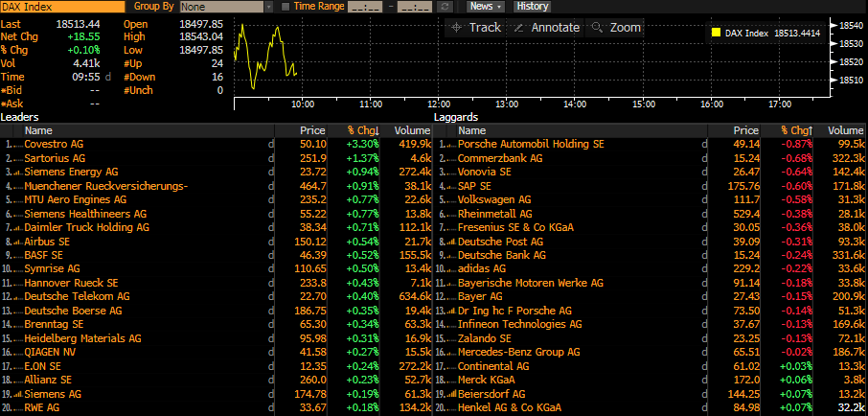
Task: Expand the News dropdown menu
Action: click(486, 6)
